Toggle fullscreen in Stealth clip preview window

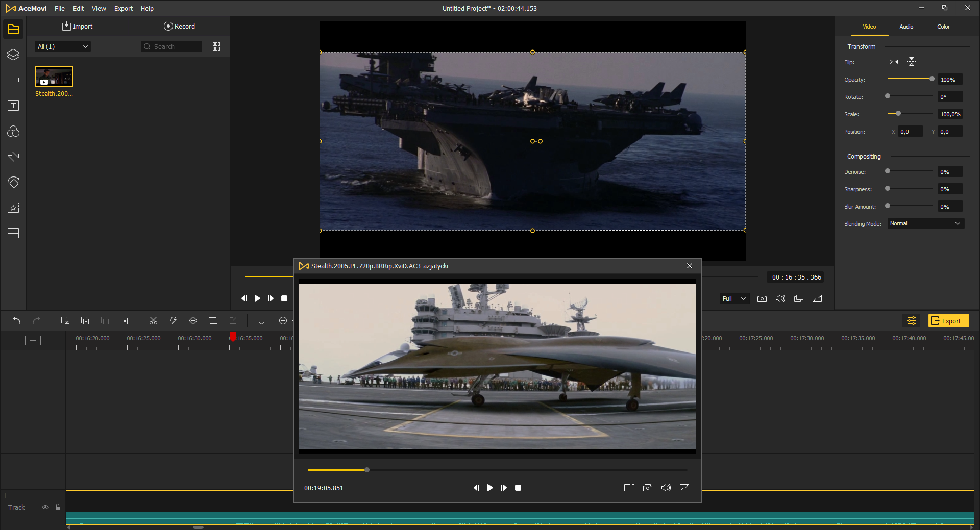click(x=684, y=488)
